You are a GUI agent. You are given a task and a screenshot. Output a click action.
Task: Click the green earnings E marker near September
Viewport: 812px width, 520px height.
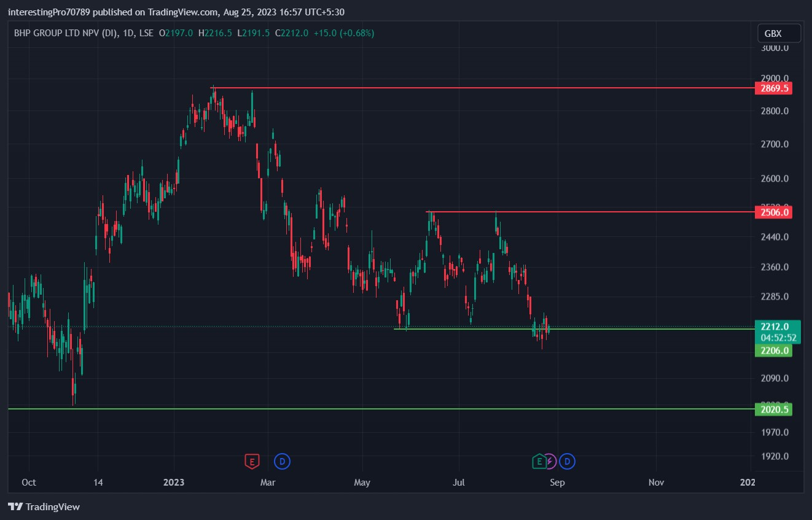539,461
